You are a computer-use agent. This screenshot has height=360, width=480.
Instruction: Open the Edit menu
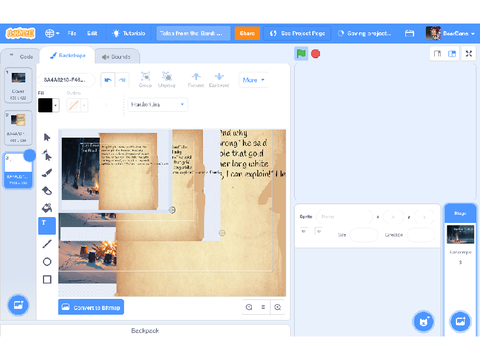pos(92,33)
